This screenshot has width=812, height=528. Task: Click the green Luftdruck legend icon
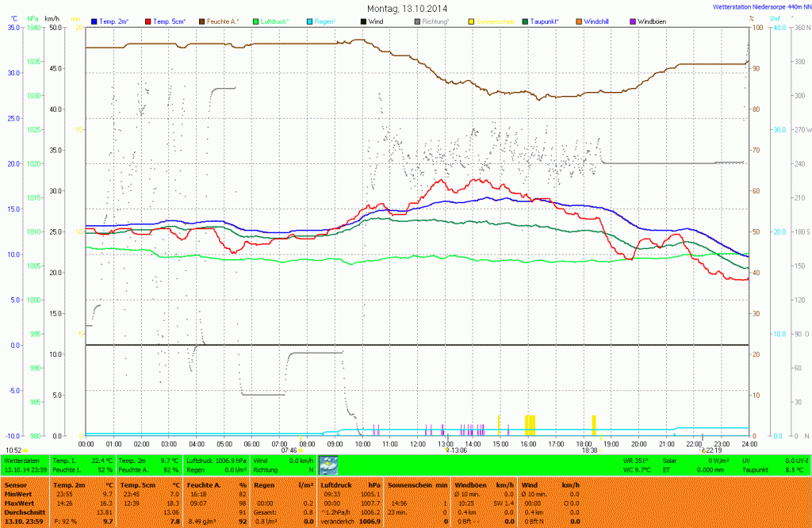255,21
